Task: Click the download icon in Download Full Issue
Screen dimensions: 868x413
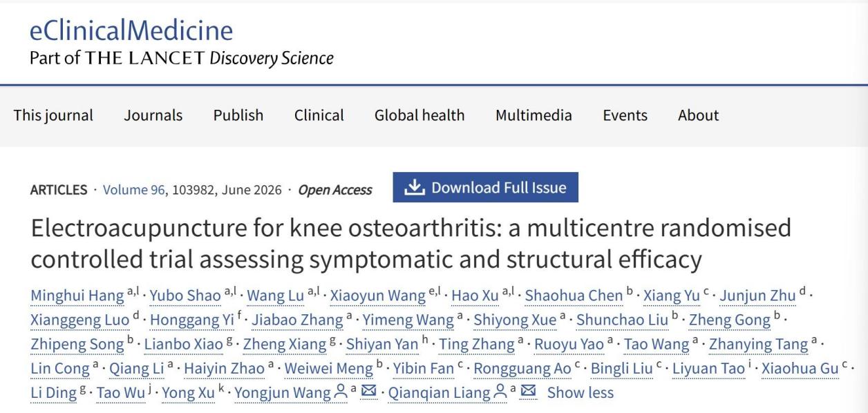Action: [x=415, y=187]
